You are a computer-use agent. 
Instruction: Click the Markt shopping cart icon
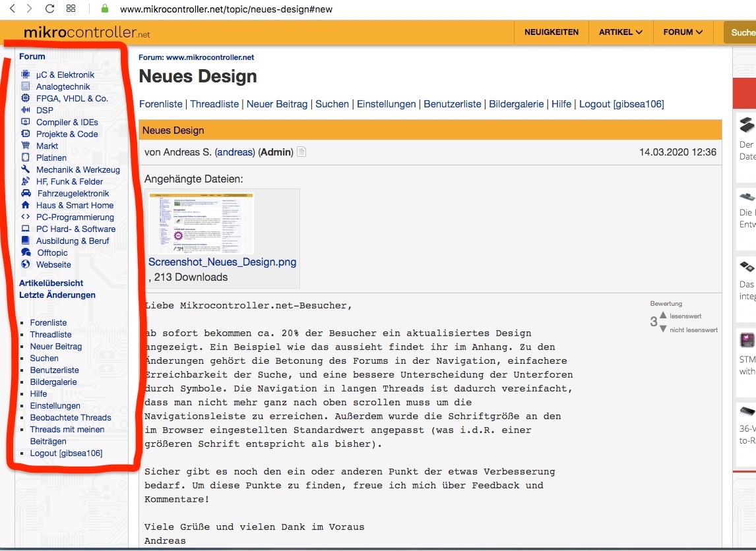[x=26, y=146]
